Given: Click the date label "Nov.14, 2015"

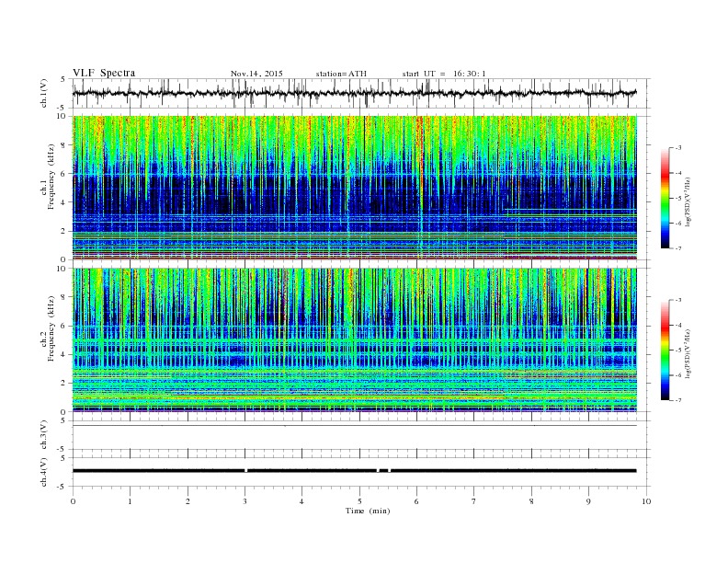Looking at the screenshot, I should point(256,74).
